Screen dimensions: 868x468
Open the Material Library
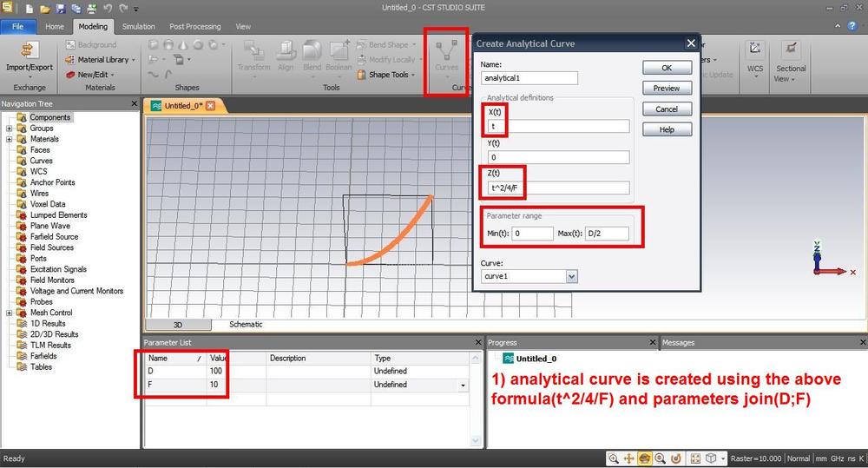point(100,59)
